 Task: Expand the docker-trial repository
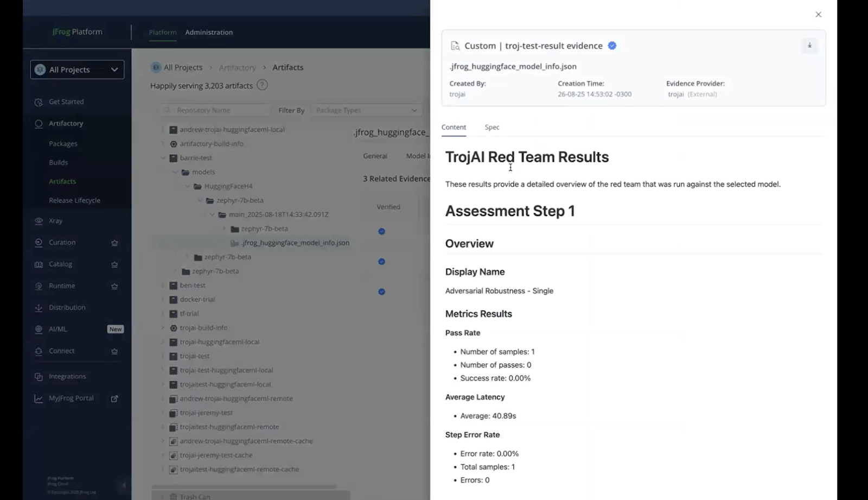coord(162,299)
